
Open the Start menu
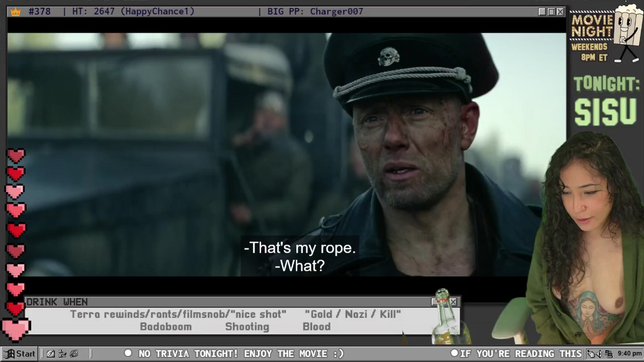19,354
